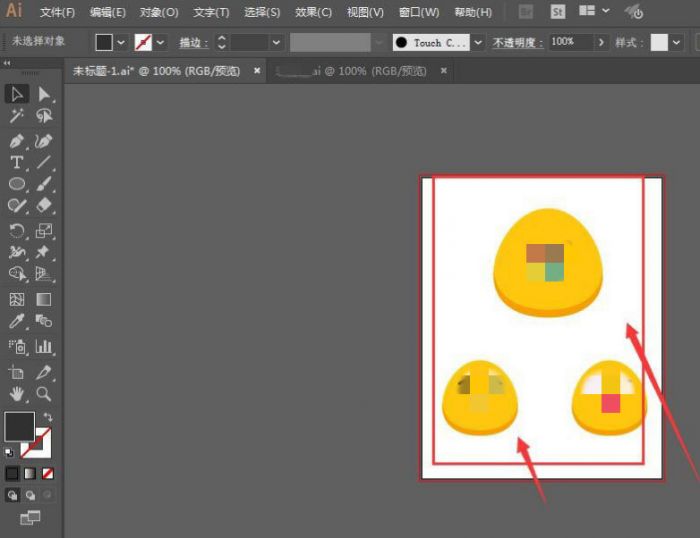The image size is (700, 538).
Task: Swap fill and stroke colors
Action: pos(47,417)
